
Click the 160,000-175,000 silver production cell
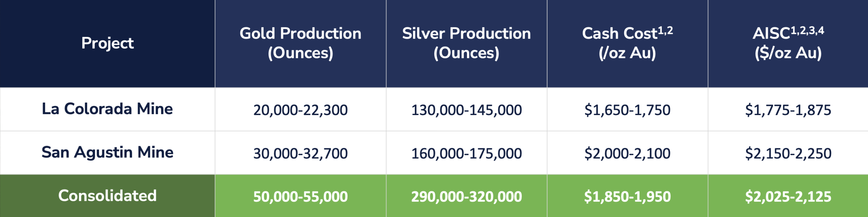pos(466,153)
